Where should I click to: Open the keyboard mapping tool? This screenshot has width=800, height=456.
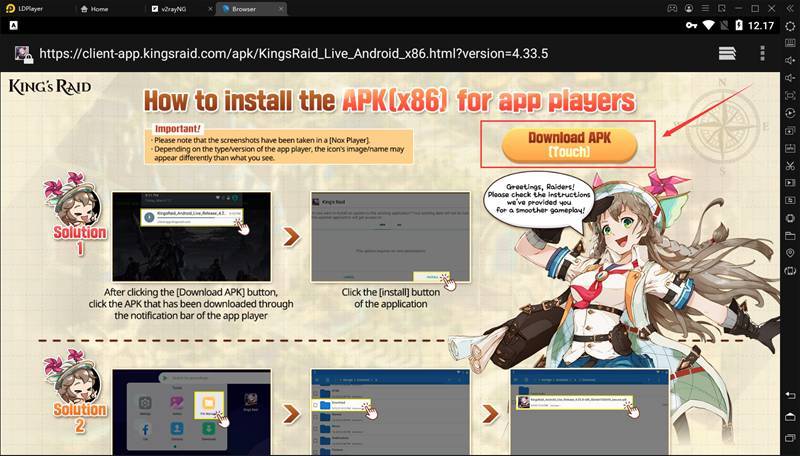[x=790, y=43]
